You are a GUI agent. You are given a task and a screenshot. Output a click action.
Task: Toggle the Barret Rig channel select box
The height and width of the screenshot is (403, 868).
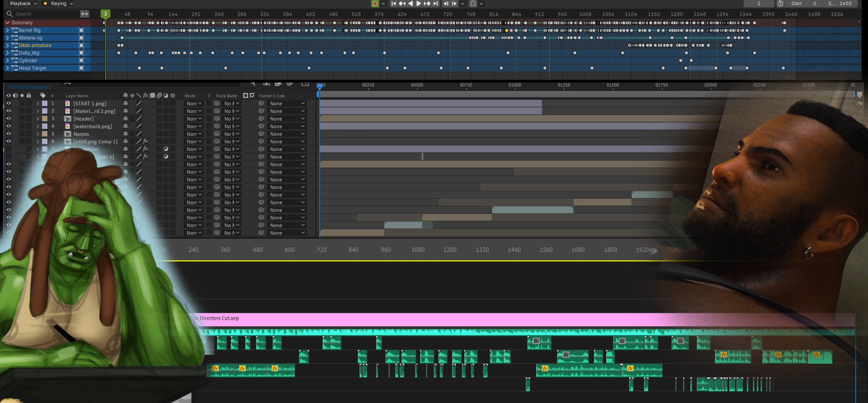81,30
